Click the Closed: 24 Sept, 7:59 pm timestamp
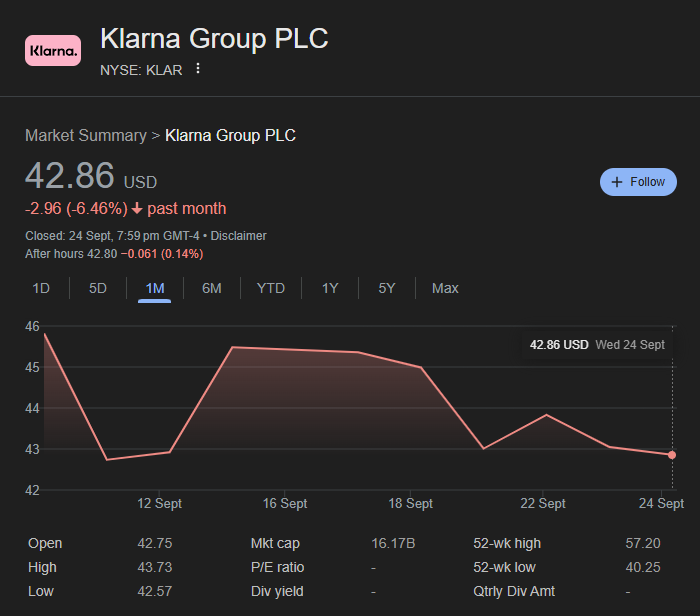This screenshot has height=616, width=700. click(x=112, y=236)
